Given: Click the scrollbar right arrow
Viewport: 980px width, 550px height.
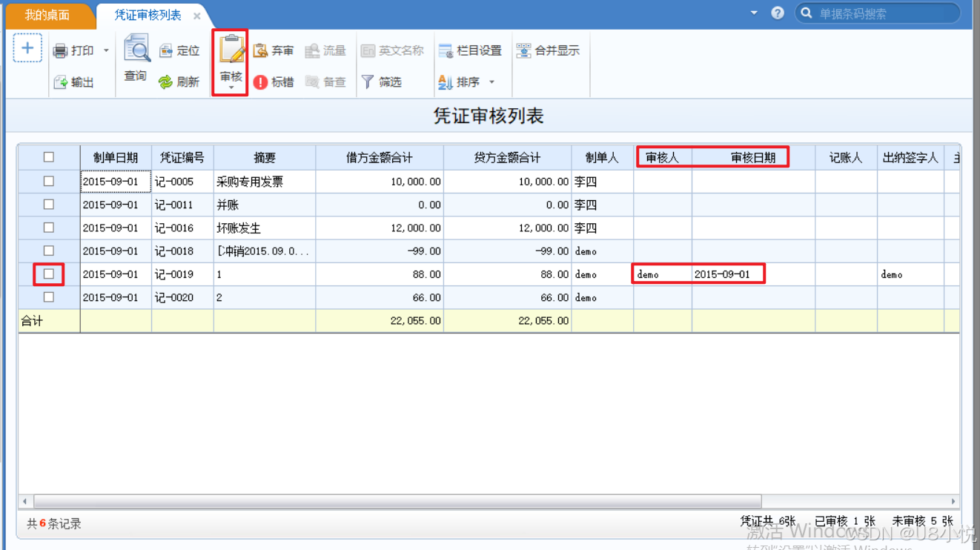Looking at the screenshot, I should point(953,502).
